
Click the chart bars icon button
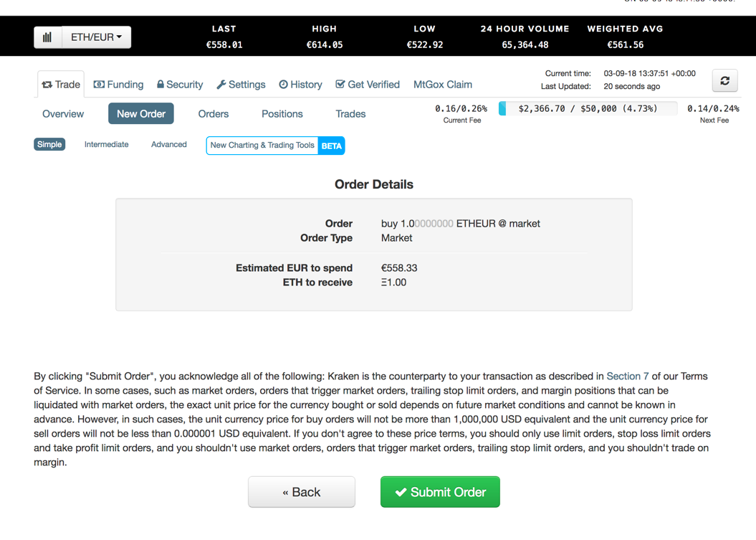(47, 37)
